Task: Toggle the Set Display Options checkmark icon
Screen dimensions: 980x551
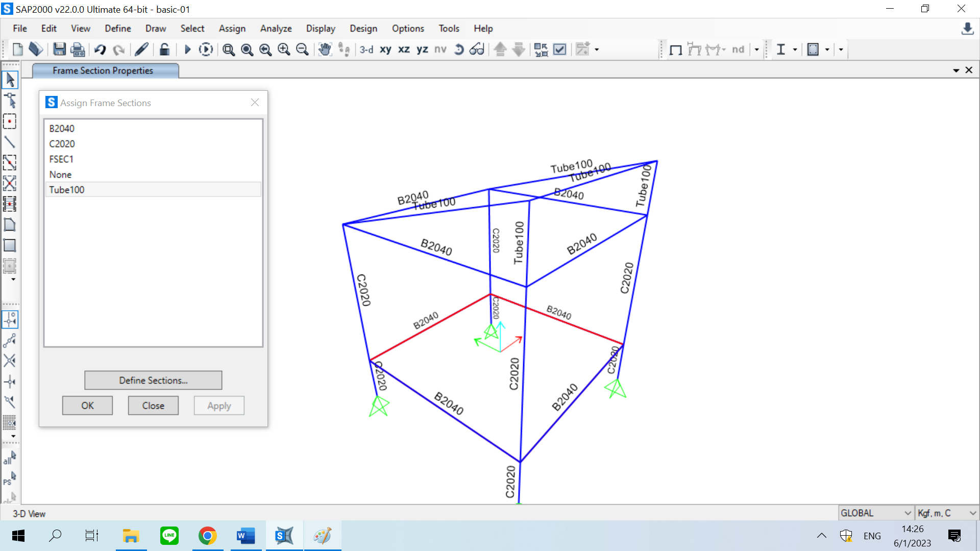Action: 560,49
